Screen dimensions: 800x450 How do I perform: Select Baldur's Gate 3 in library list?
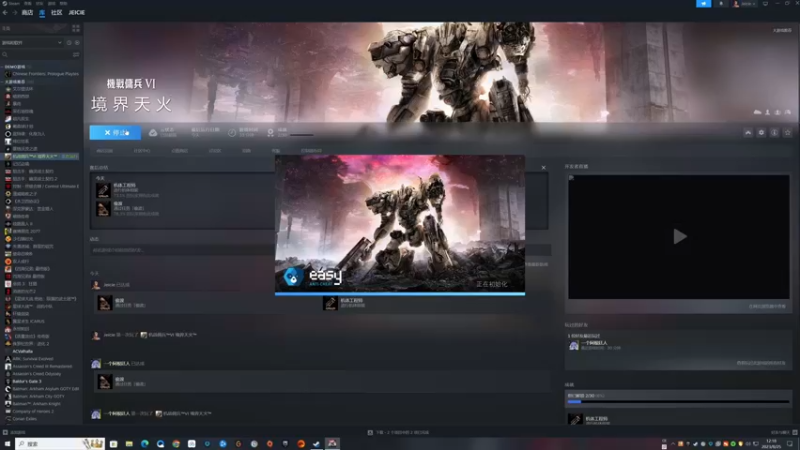(23, 381)
